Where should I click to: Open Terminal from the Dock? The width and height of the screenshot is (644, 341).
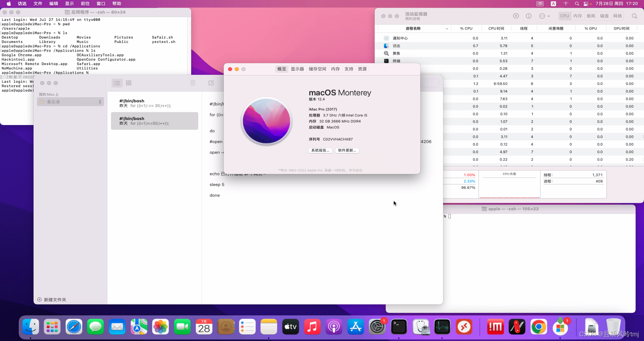pos(399,327)
